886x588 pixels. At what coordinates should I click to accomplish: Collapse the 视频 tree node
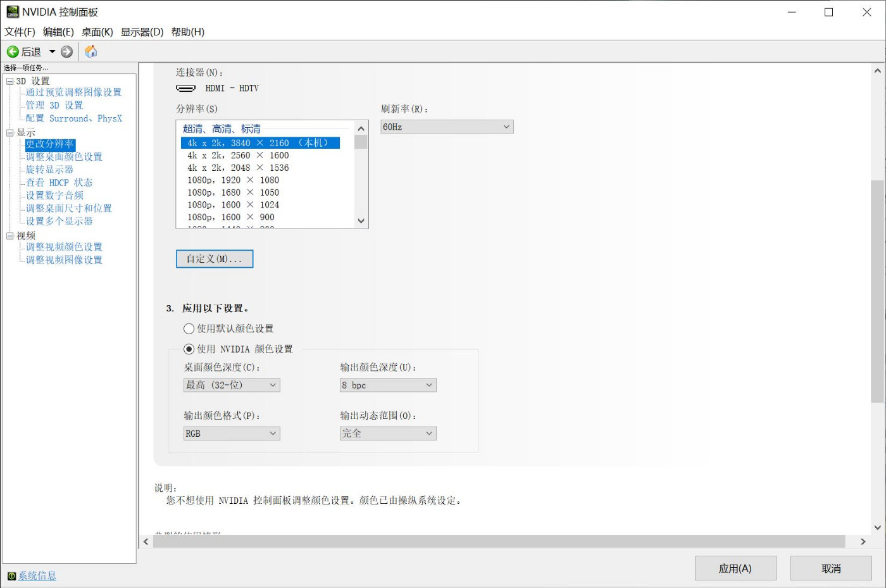tap(9, 236)
